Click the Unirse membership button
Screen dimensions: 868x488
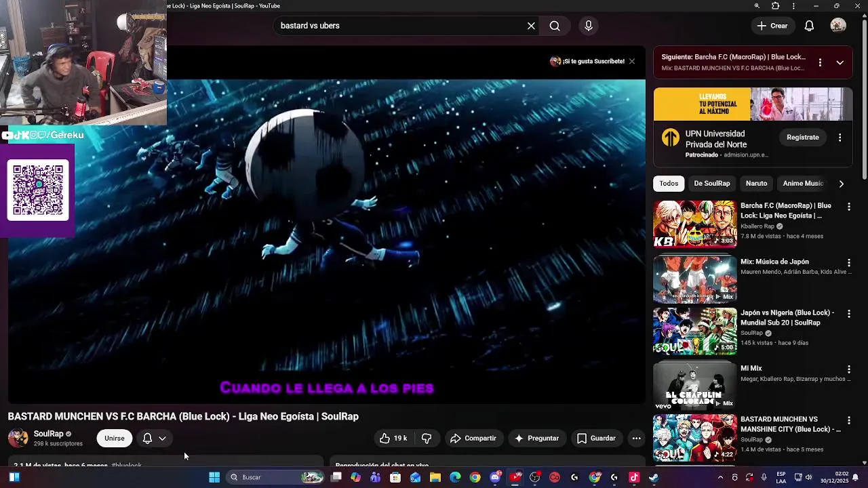click(x=115, y=439)
